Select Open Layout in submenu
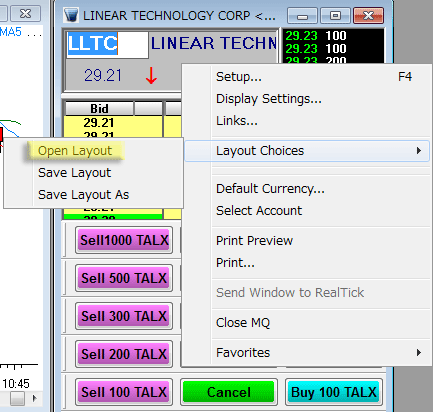The height and width of the screenshot is (412, 433). pos(93,151)
